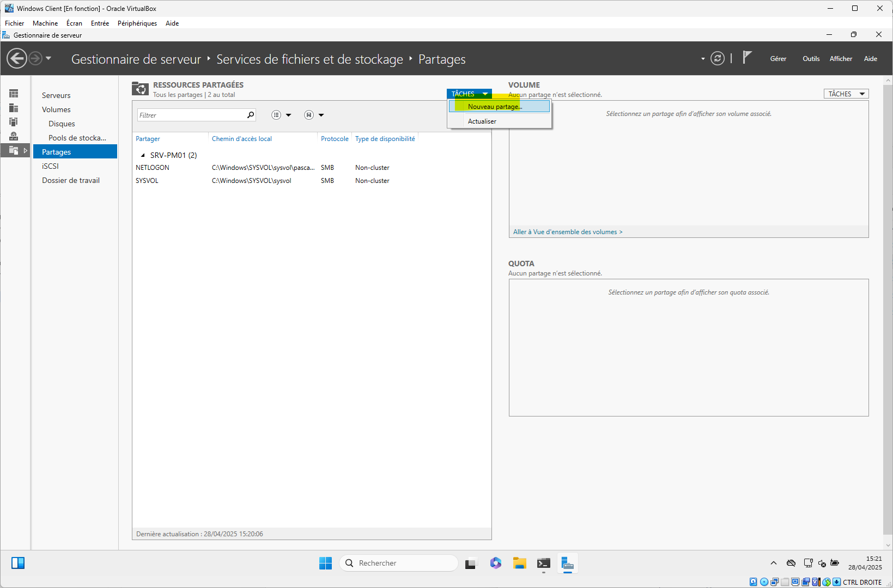893x588 pixels.
Task: Open the Gérer menu
Action: (x=778, y=59)
